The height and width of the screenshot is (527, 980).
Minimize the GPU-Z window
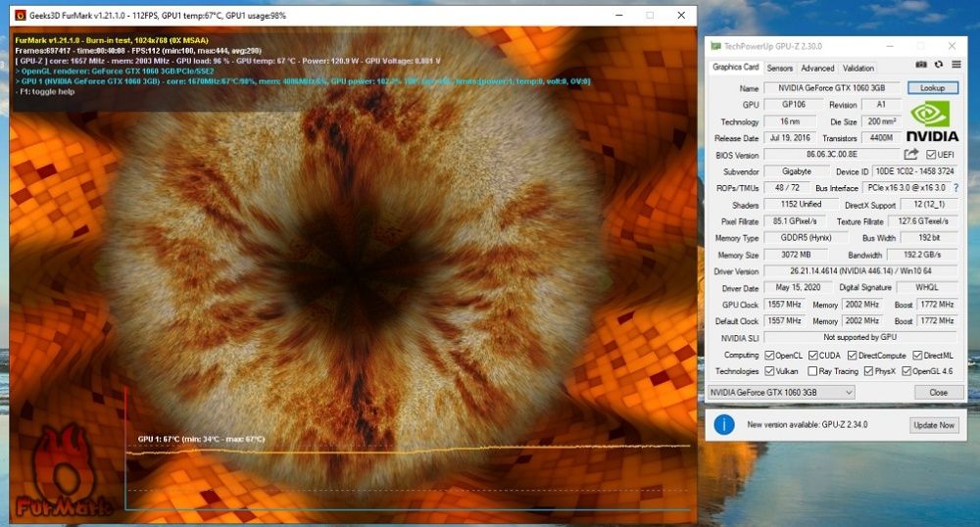pos(890,46)
